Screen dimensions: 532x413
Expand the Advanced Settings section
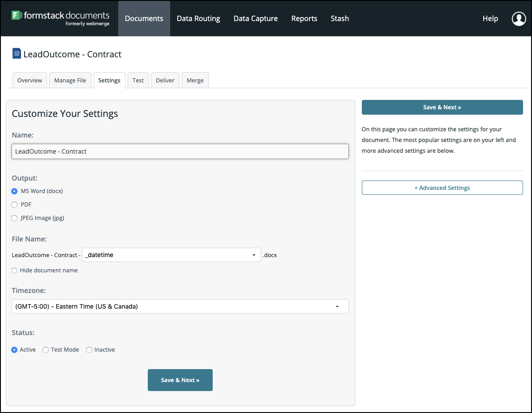point(442,188)
